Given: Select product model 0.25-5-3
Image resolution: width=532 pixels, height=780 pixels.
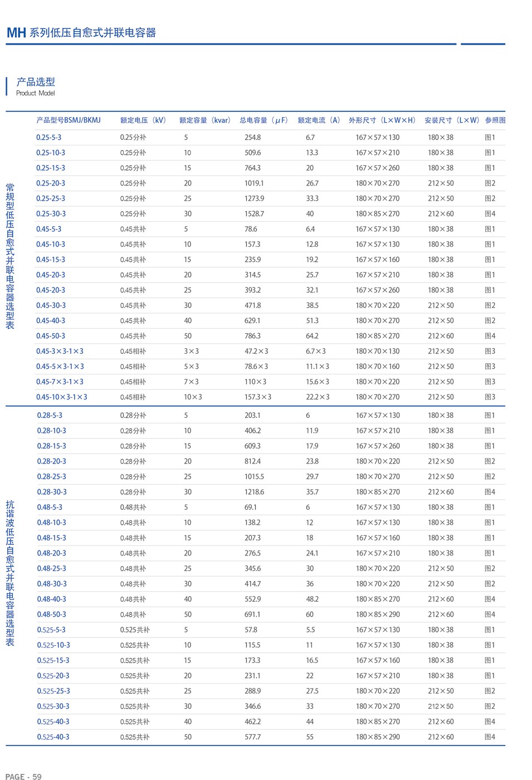Looking at the screenshot, I should [49, 138].
